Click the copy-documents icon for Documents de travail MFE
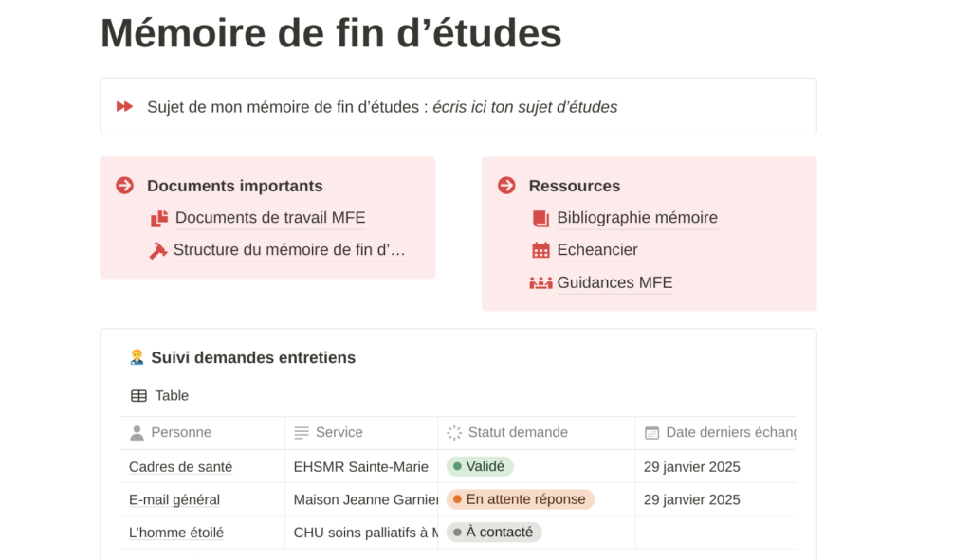The image size is (971, 560). 159,219
